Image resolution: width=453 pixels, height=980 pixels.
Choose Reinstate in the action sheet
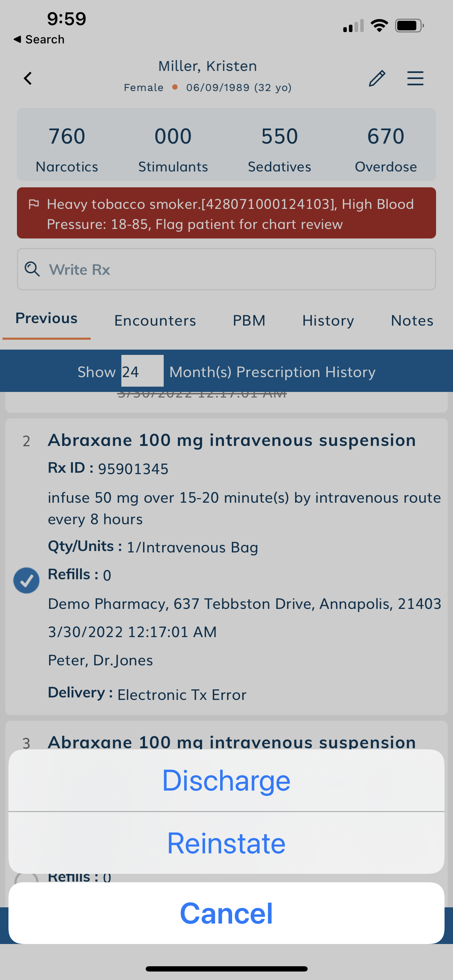226,843
